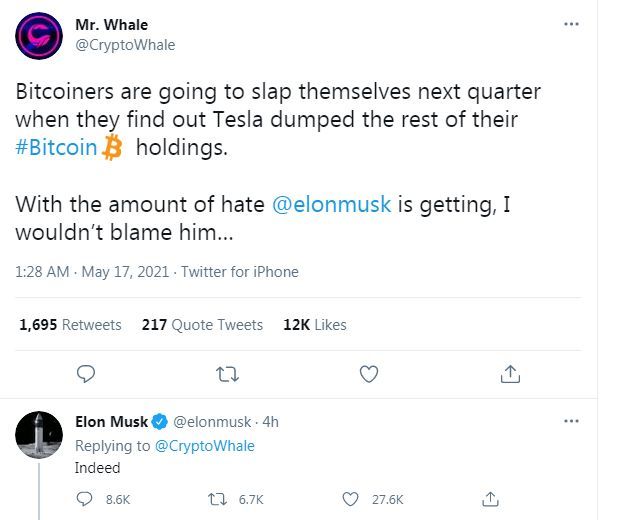
Task: Open the #Bitcoin hashtag link
Action: point(56,148)
